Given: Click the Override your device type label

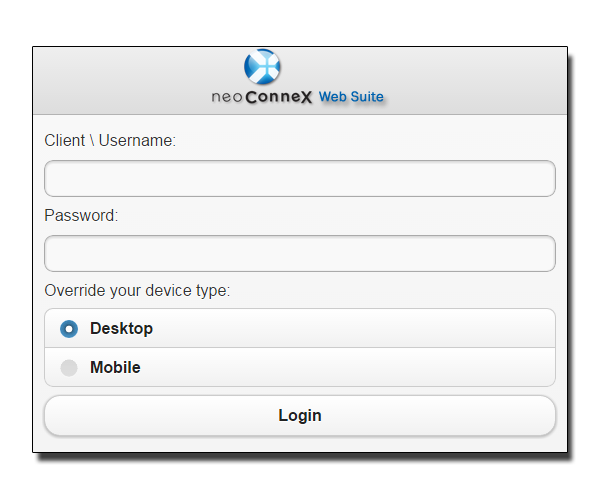Looking at the screenshot, I should pyautogui.click(x=137, y=291).
